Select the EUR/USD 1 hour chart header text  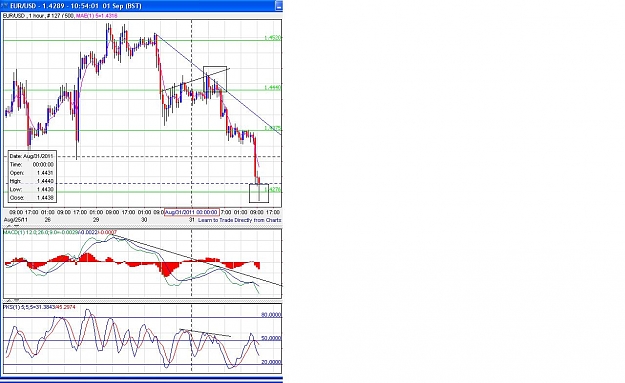pos(38,16)
